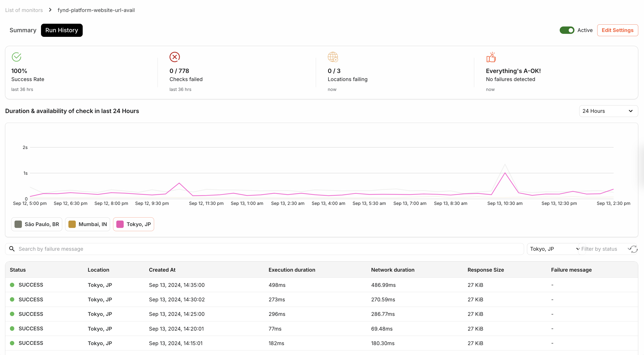This screenshot has height=355, width=644.
Task: Go back to List of monitors
Action: coord(24,10)
